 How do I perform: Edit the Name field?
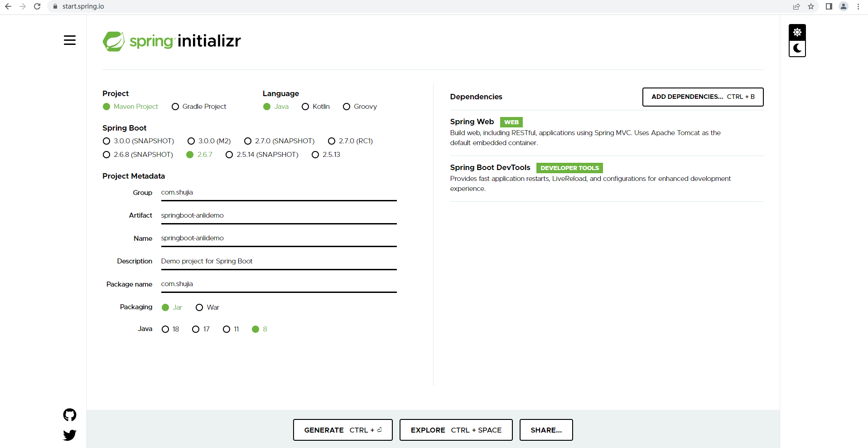(x=279, y=239)
